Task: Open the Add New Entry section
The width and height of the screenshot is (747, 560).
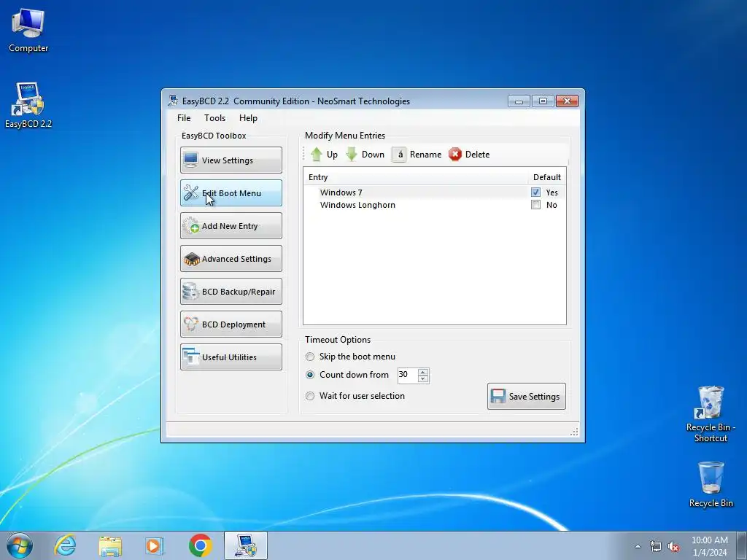Action: (x=231, y=226)
